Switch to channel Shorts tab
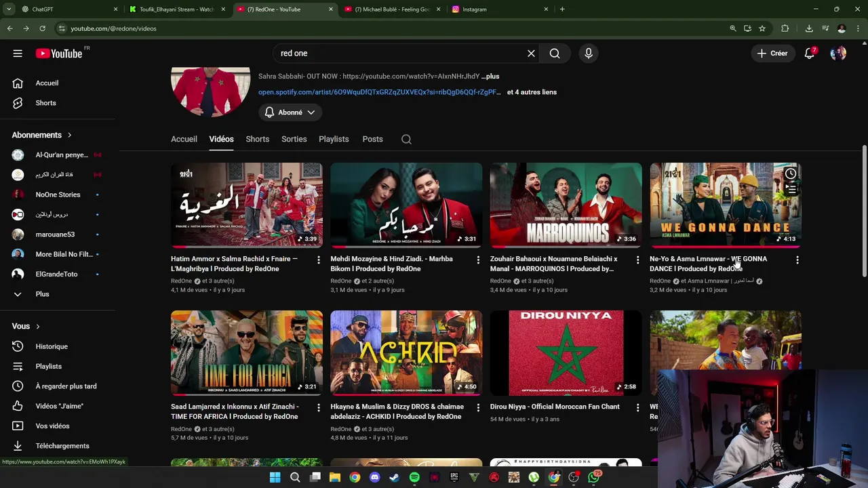Image resolution: width=868 pixels, height=488 pixels. coord(257,139)
